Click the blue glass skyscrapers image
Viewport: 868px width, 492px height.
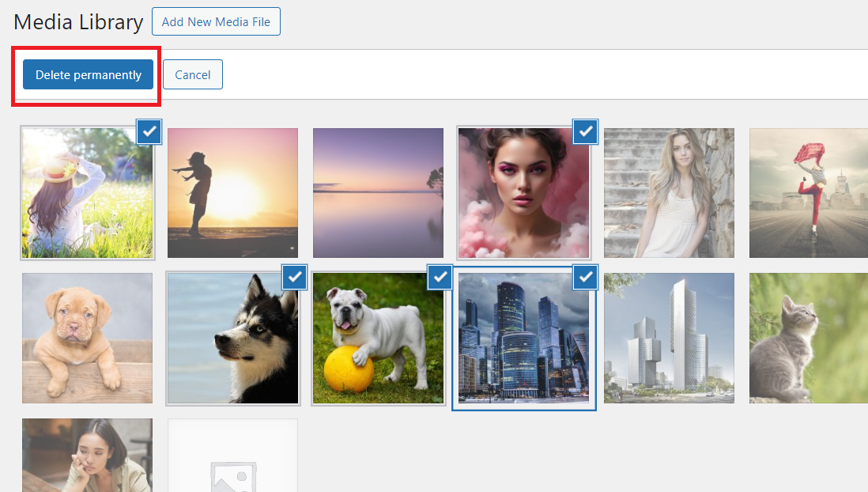pyautogui.click(x=523, y=338)
